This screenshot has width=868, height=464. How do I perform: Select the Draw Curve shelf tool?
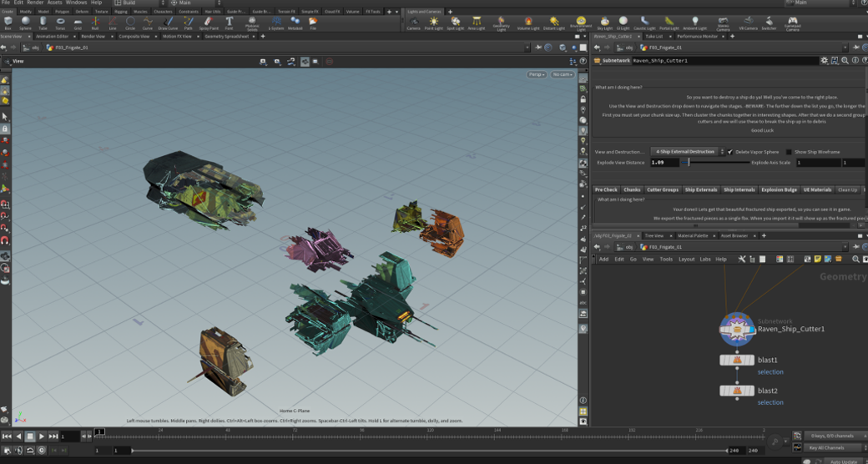(168, 23)
